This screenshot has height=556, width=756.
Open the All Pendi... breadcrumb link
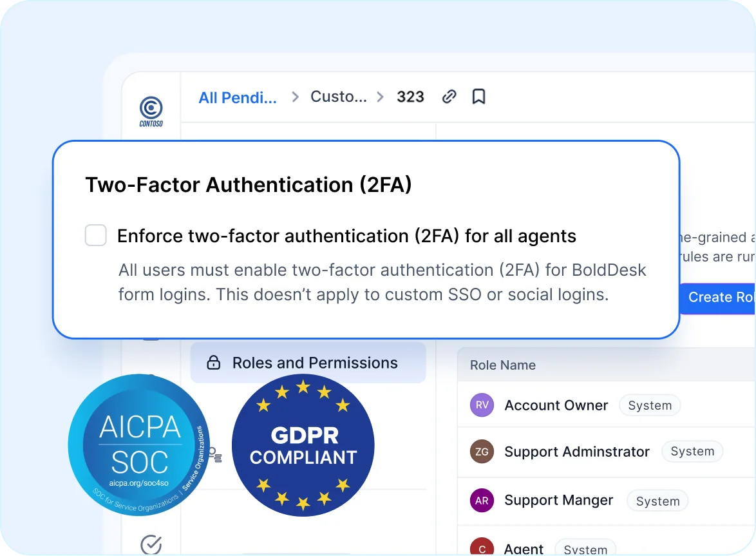coord(238,98)
